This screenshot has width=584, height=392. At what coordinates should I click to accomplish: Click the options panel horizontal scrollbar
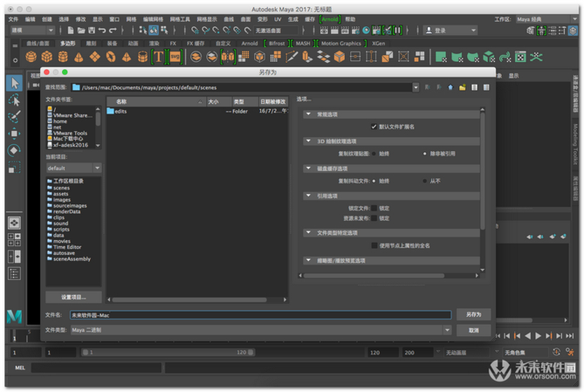[374, 276]
